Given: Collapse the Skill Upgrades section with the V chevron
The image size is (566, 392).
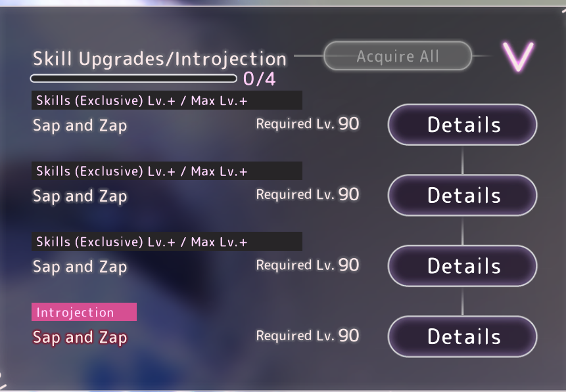Looking at the screenshot, I should tap(518, 56).
